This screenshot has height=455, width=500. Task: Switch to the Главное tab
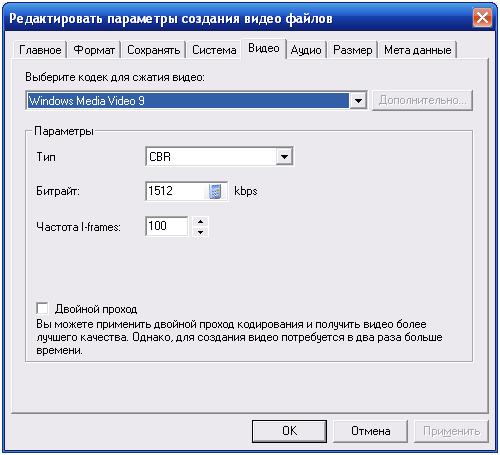[40, 50]
